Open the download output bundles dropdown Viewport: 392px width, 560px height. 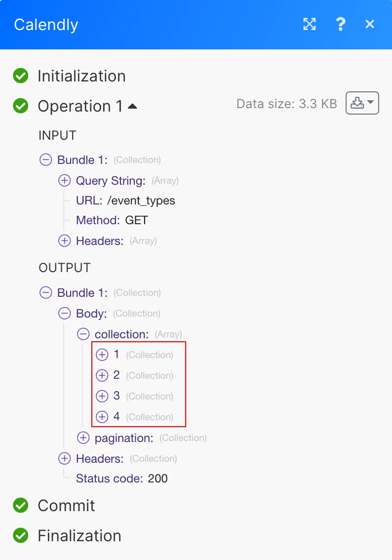pyautogui.click(x=362, y=103)
